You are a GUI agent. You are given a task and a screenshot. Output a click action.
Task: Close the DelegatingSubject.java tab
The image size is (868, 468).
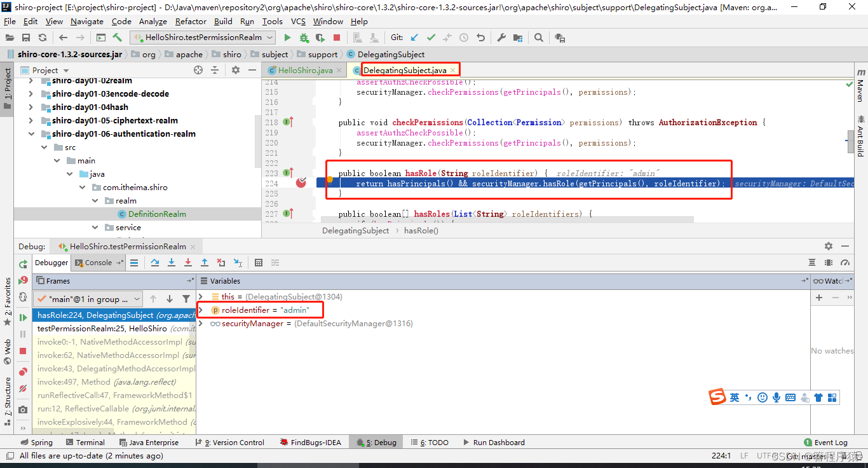pos(453,71)
